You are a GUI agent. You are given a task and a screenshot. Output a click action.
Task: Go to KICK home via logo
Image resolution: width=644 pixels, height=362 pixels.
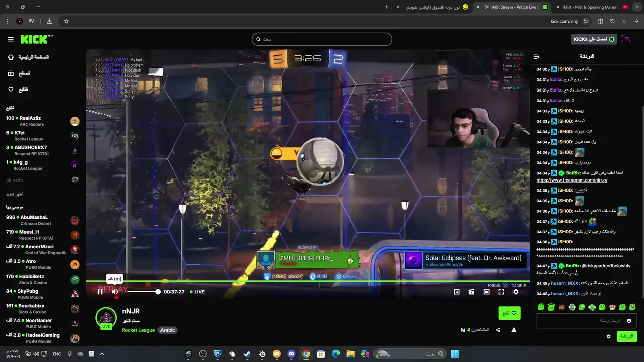pyautogui.click(x=37, y=39)
